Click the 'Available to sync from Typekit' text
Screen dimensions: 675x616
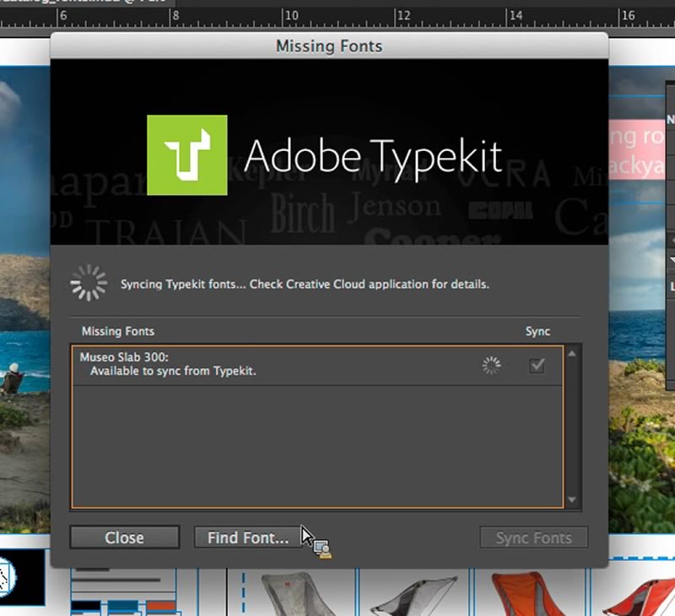coord(173,371)
